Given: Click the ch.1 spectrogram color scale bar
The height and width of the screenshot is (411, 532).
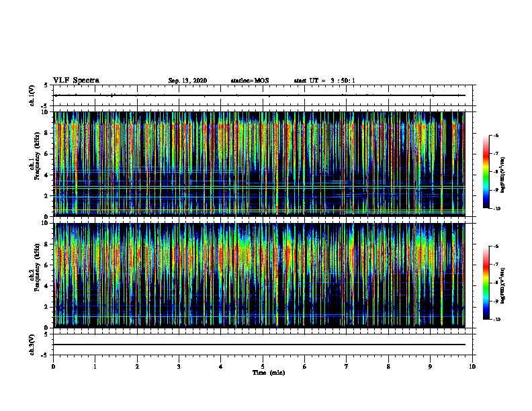Looking at the screenshot, I should point(486,172).
